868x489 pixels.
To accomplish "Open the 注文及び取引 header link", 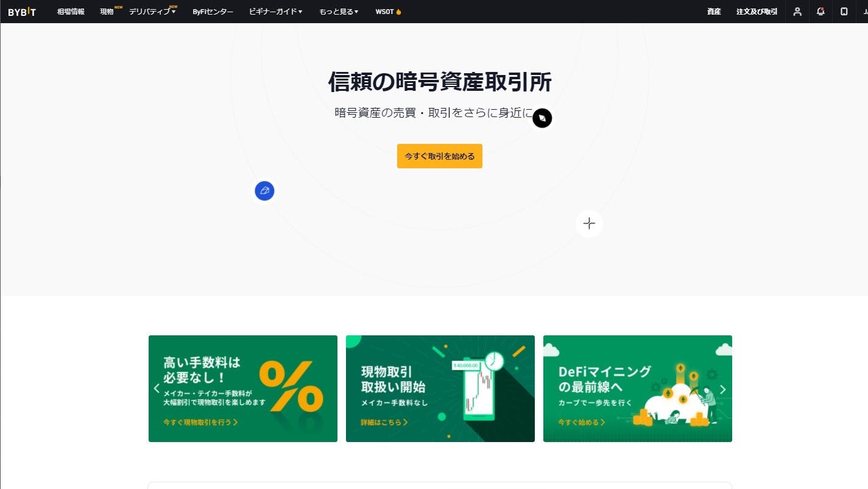I will pos(757,12).
